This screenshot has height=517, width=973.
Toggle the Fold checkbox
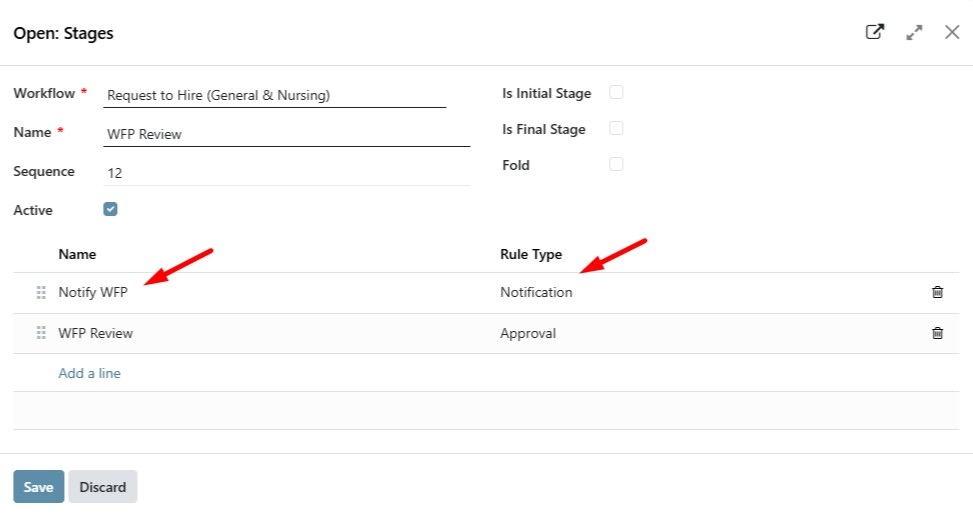(x=616, y=164)
